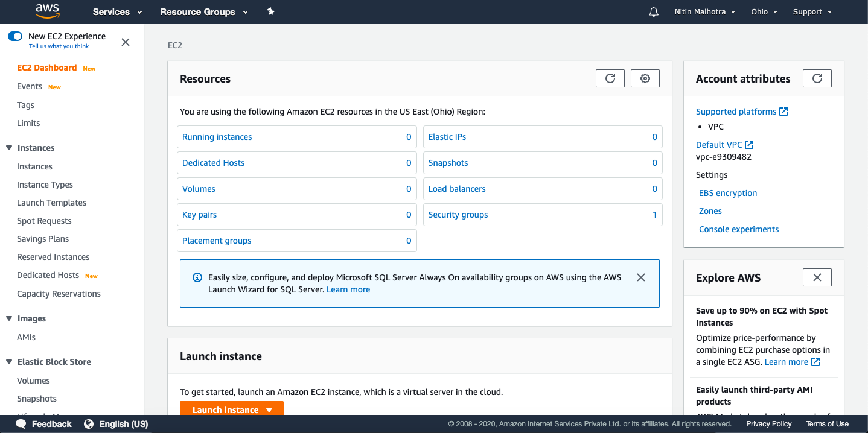Click the Feedback link in footer

click(x=51, y=424)
